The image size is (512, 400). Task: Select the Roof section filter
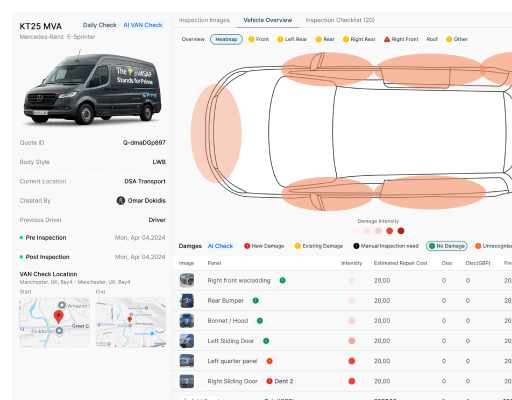point(432,39)
